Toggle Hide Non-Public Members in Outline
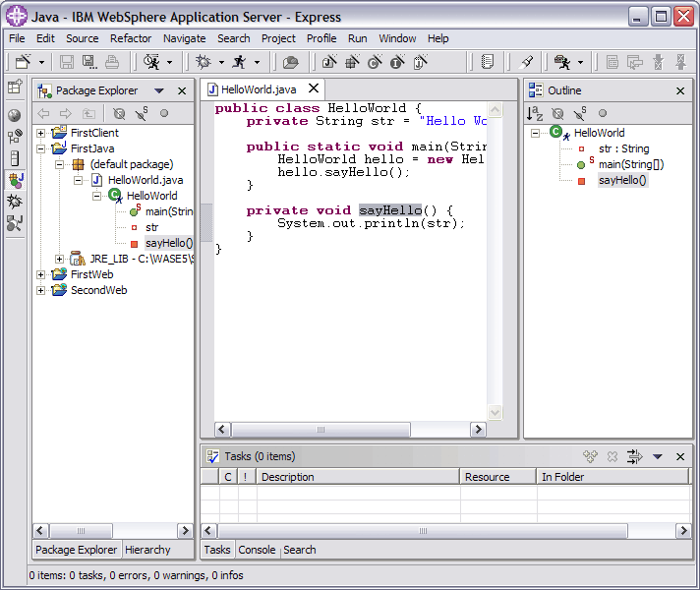 pyautogui.click(x=603, y=113)
